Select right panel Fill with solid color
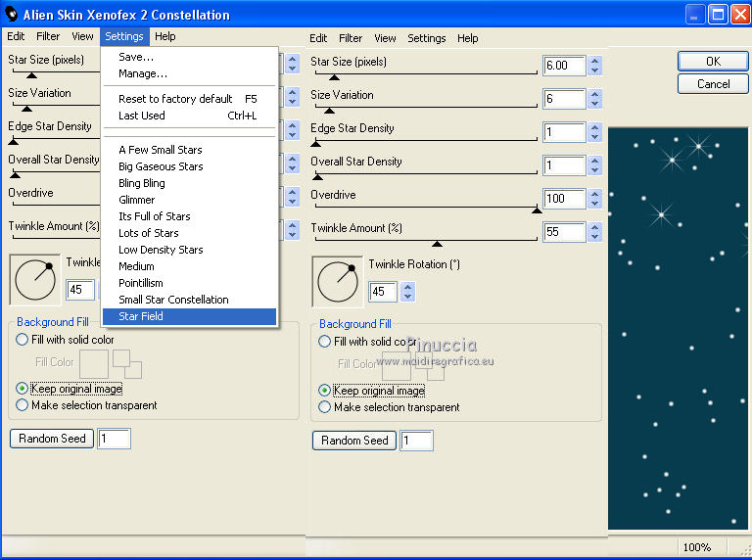Image resolution: width=752 pixels, height=560 pixels. [325, 342]
